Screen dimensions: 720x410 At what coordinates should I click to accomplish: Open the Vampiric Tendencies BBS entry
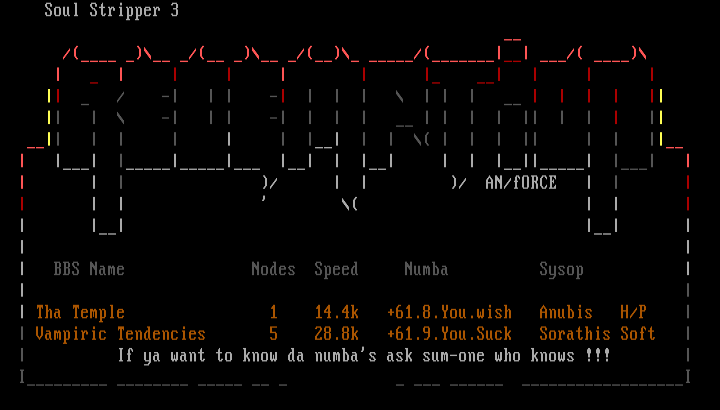[x=120, y=334]
